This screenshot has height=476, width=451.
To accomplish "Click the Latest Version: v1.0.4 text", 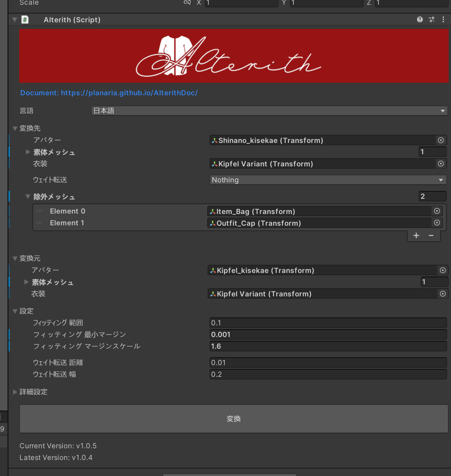I will coord(56,458).
